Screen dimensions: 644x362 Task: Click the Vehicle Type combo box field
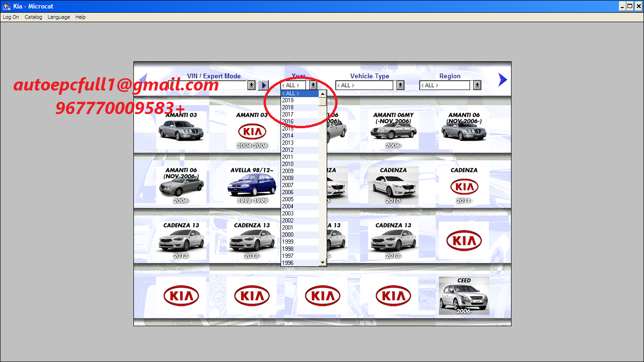coord(364,85)
